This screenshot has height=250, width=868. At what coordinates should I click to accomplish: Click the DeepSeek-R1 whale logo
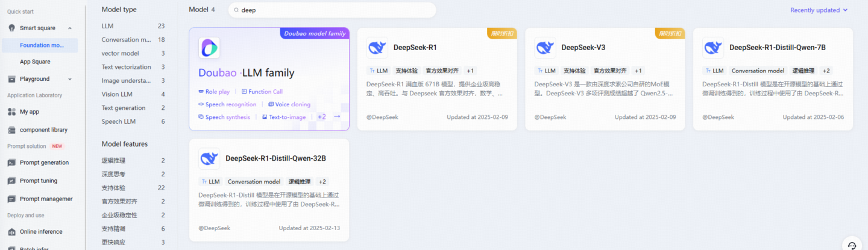(x=377, y=48)
